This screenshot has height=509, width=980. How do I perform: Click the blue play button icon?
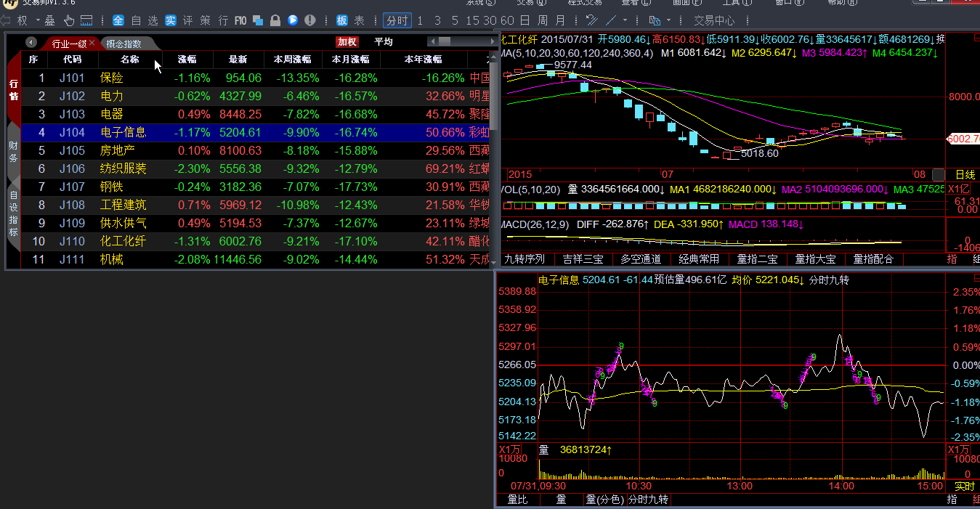click(293, 20)
